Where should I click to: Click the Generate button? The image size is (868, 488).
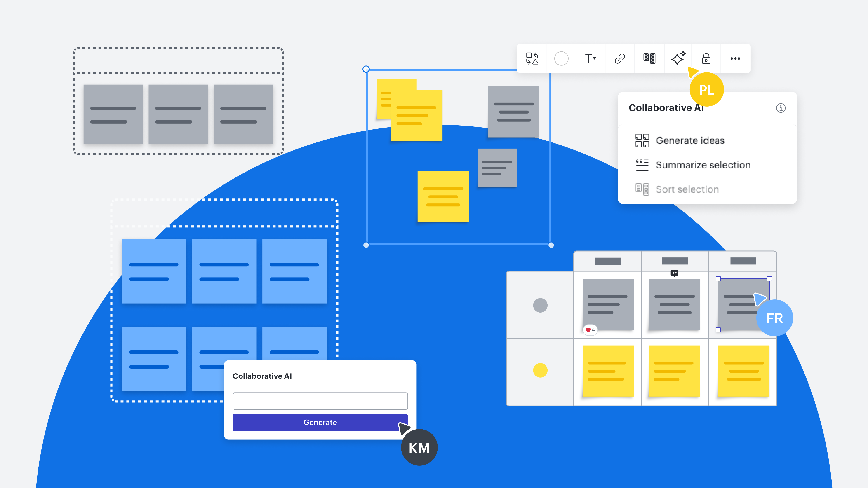click(x=320, y=422)
